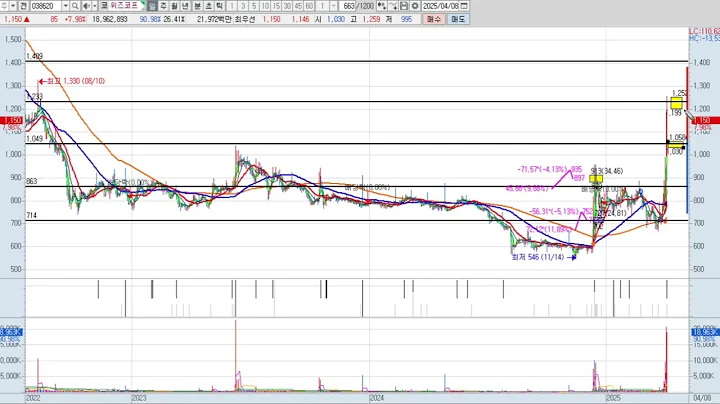720x404 pixels.
Task: Select the 년 yearly chart period
Action: click(186, 6)
